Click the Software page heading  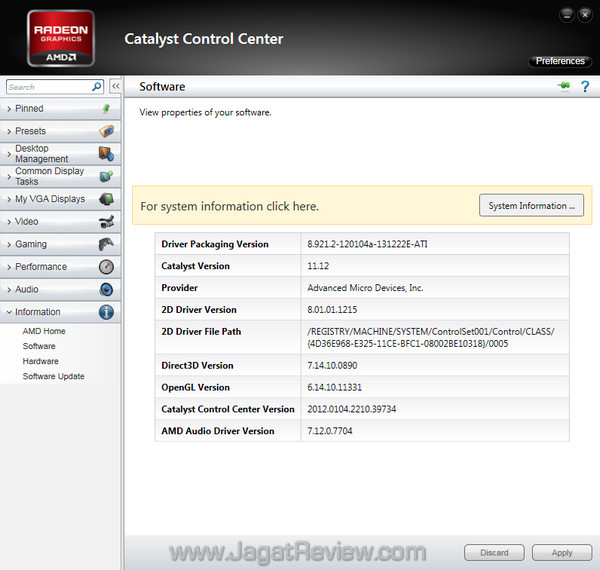162,86
